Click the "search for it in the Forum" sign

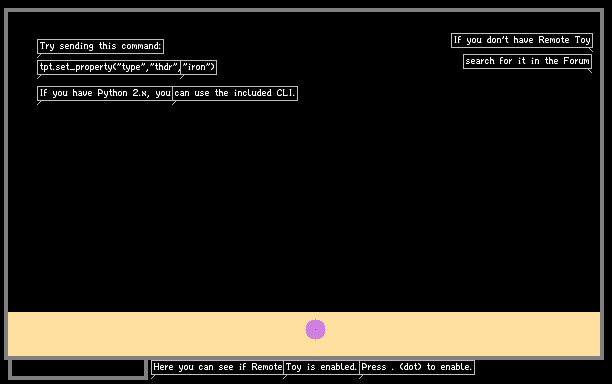pyautogui.click(x=527, y=61)
